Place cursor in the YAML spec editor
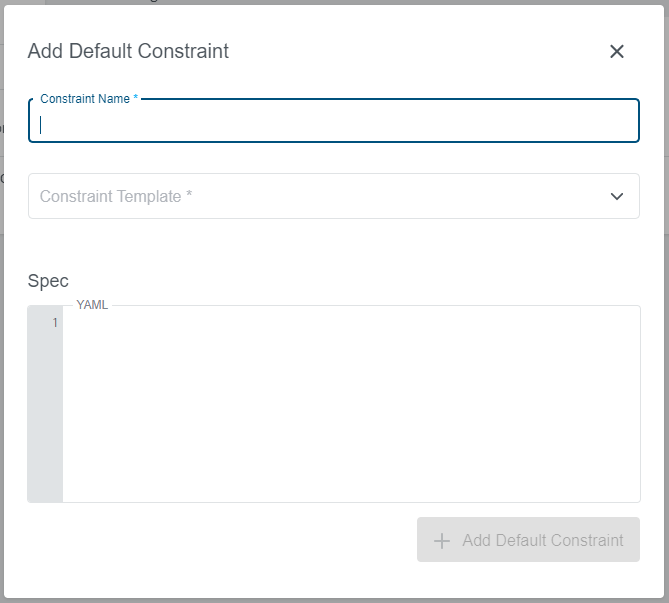669x603 pixels. 350,400
